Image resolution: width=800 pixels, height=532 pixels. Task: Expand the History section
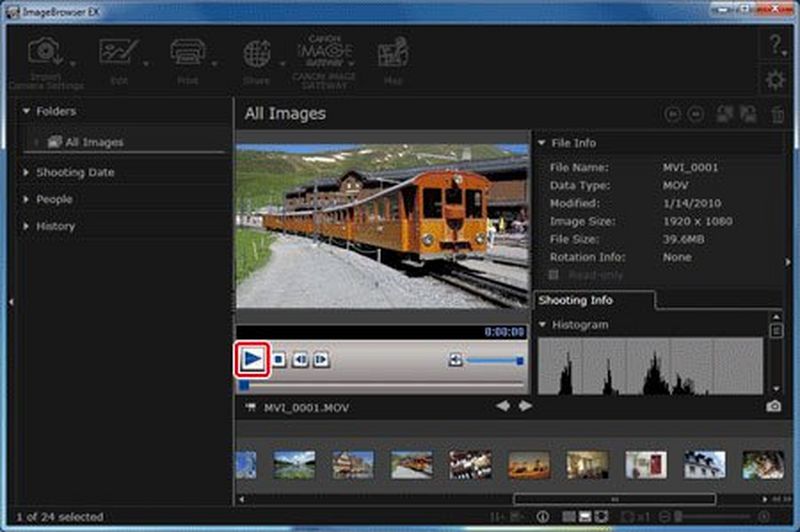pyautogui.click(x=55, y=226)
